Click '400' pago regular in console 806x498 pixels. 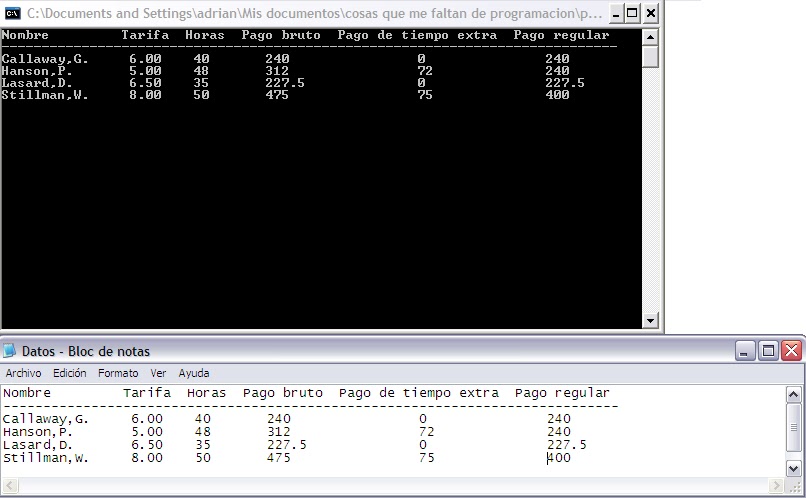558,95
